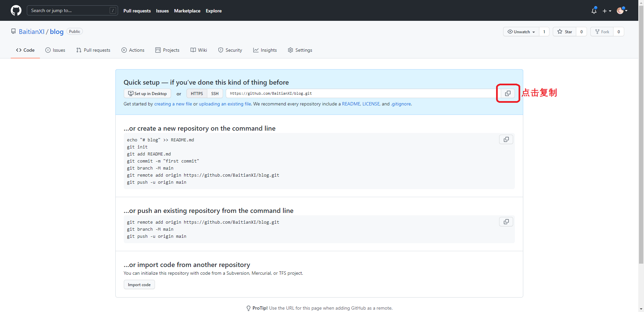This screenshot has height=312, width=644.
Task: Open the Security tab
Action: pyautogui.click(x=230, y=50)
